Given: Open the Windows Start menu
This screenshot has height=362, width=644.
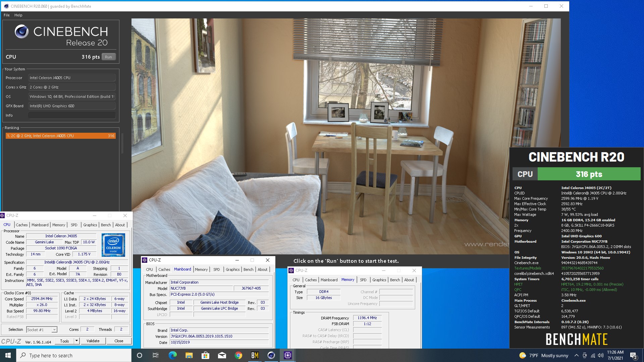Looking at the screenshot, I should [8, 355].
